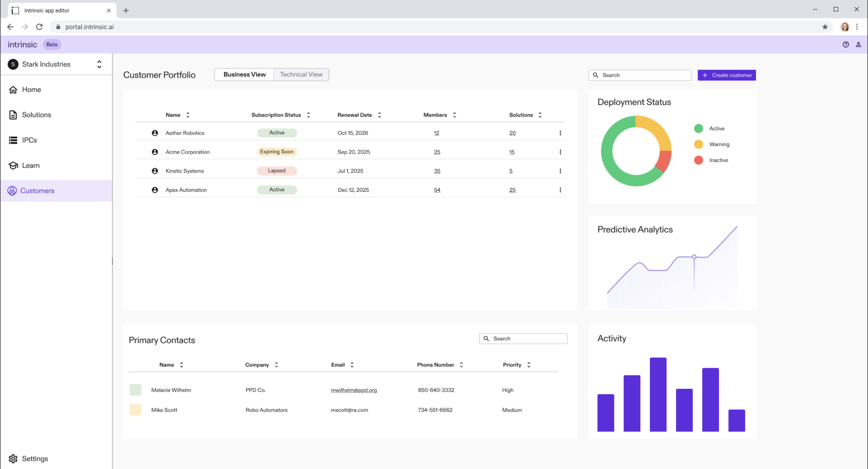Open the account icon at top right
Viewport: 868px width, 469px height.
point(858,44)
